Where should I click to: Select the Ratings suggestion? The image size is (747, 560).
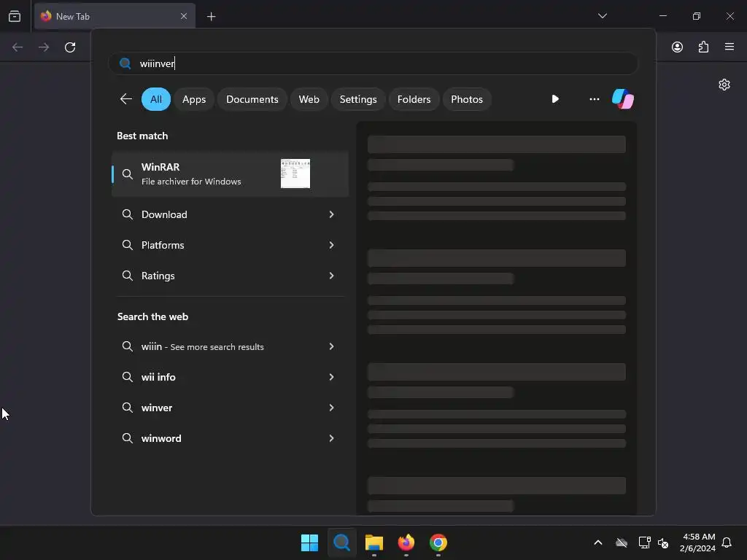pyautogui.click(x=230, y=276)
